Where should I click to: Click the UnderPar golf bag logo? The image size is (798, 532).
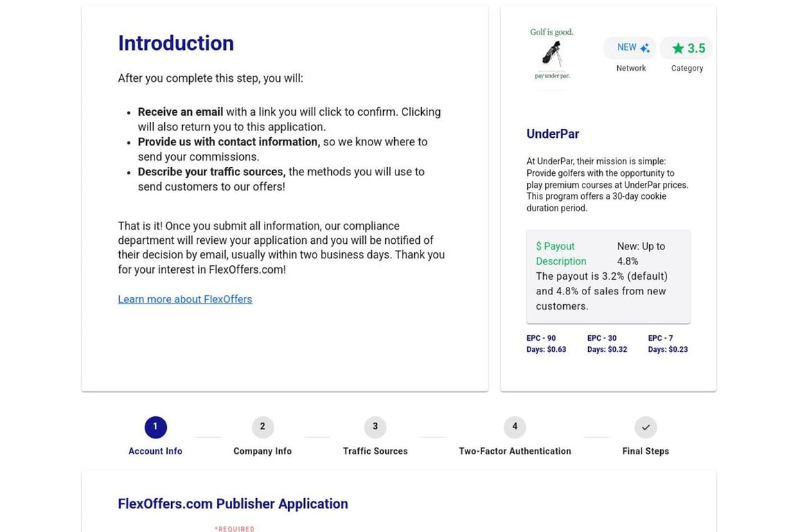coord(552,54)
